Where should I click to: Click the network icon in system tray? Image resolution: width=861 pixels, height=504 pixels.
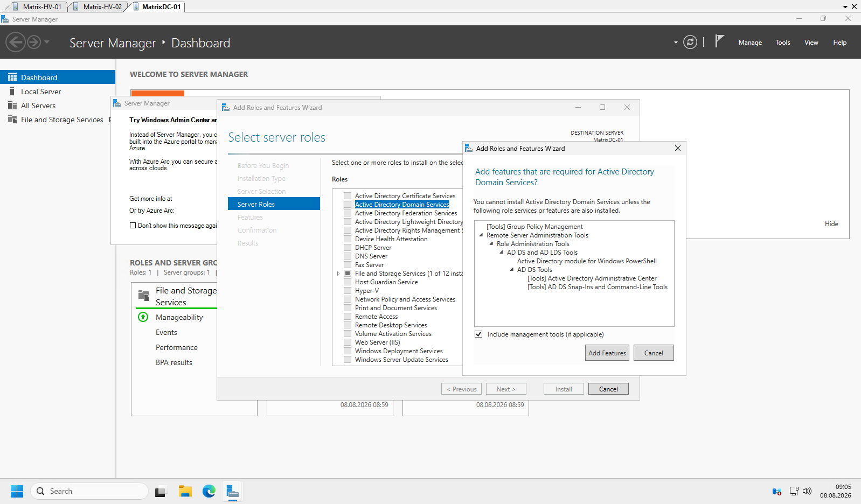(794, 491)
